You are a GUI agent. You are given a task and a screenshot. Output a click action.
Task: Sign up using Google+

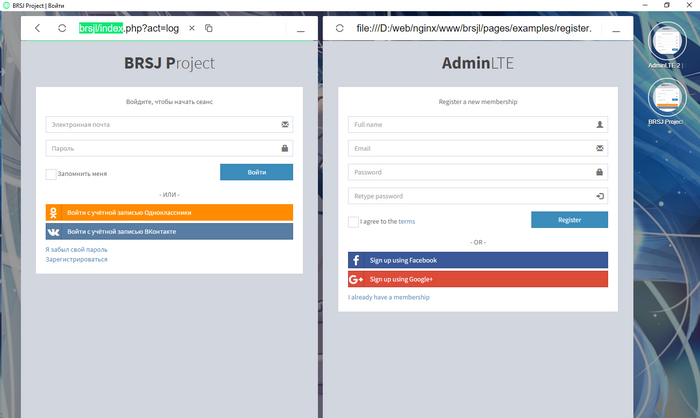pyautogui.click(x=478, y=279)
